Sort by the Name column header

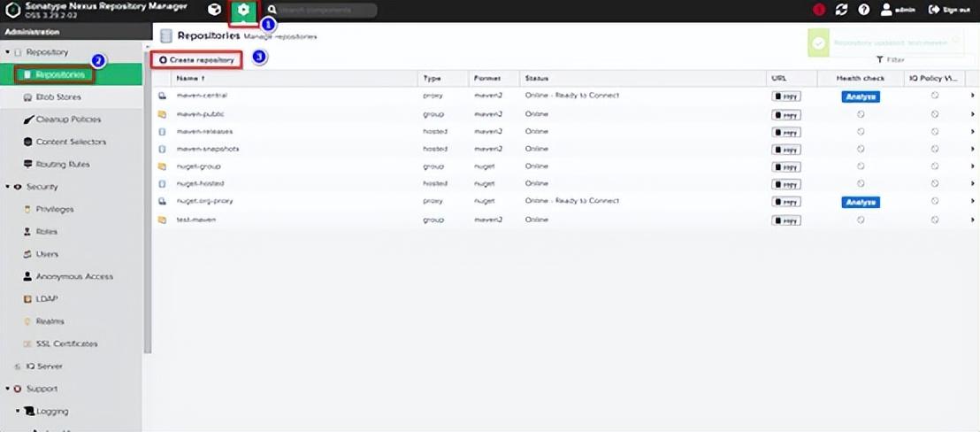point(294,79)
